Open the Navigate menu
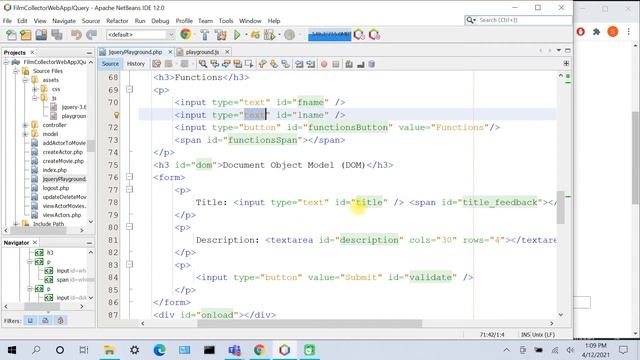The image size is (640, 360). click(64, 20)
